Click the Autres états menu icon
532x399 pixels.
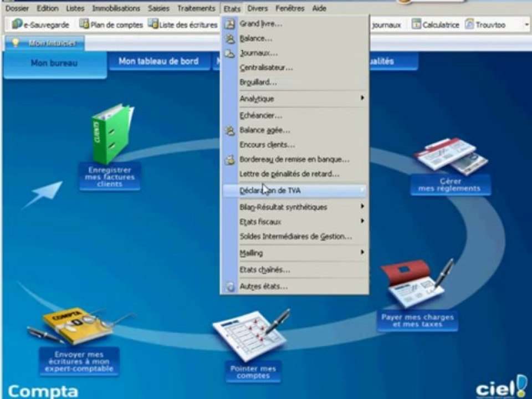pyautogui.click(x=229, y=287)
